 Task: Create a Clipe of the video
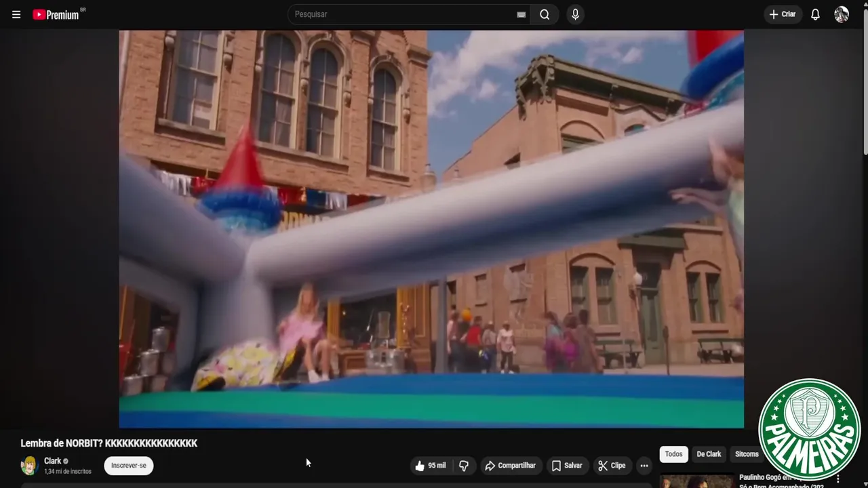click(612, 466)
